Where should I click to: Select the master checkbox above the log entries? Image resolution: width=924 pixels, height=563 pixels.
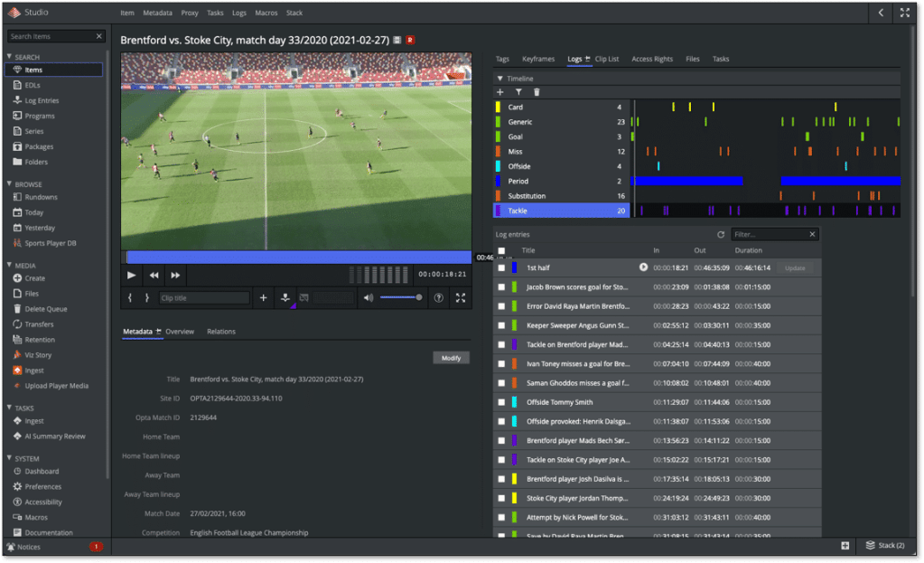coord(501,250)
